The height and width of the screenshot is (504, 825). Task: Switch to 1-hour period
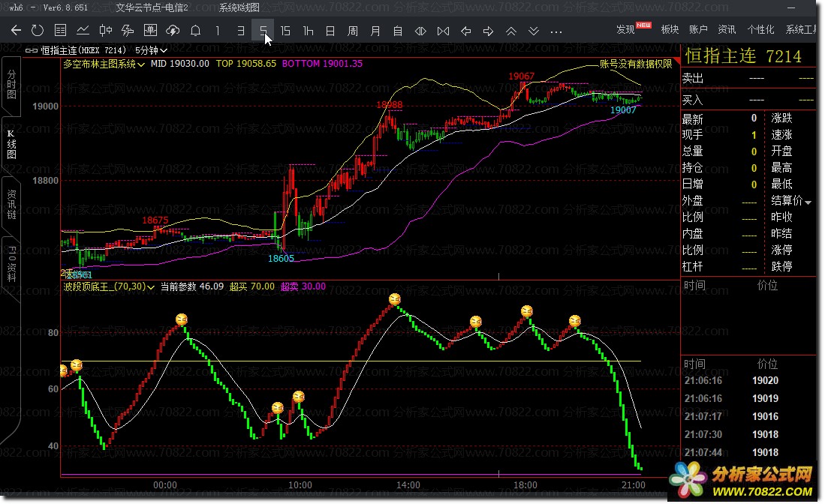pyautogui.click(x=309, y=31)
